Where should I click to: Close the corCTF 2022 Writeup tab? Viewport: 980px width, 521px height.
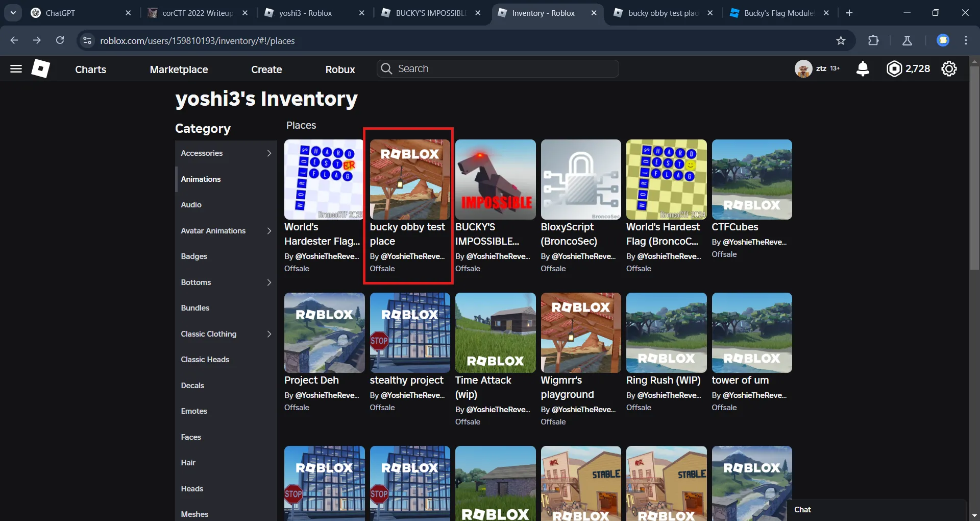tap(245, 13)
